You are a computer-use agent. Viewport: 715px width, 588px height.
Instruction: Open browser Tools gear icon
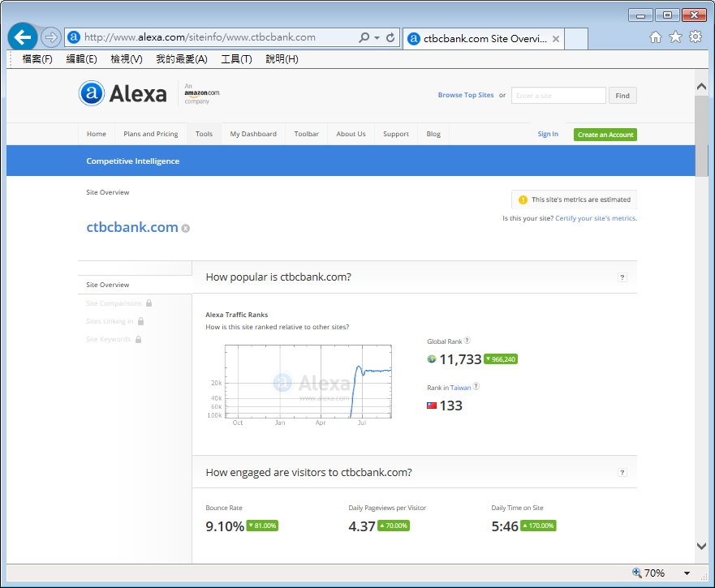[x=696, y=36]
